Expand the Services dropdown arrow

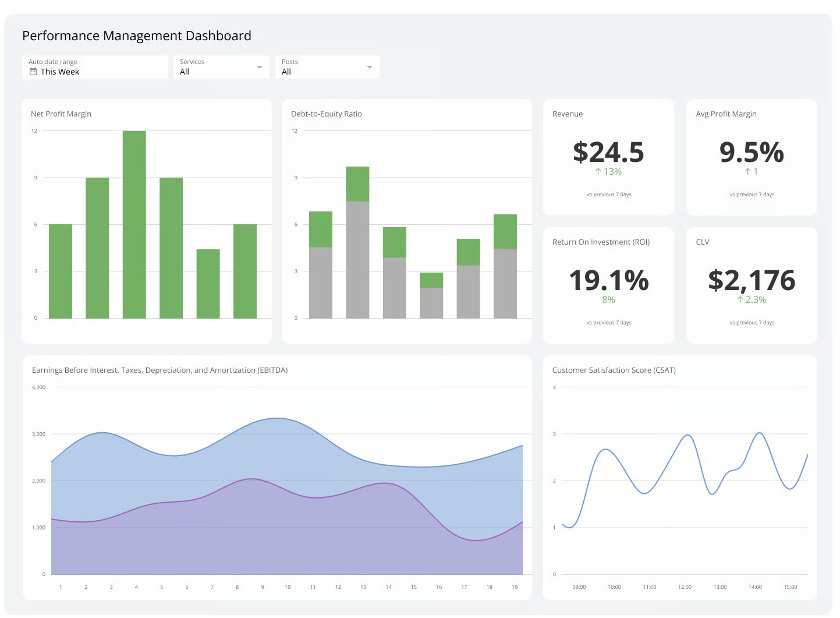click(x=260, y=67)
